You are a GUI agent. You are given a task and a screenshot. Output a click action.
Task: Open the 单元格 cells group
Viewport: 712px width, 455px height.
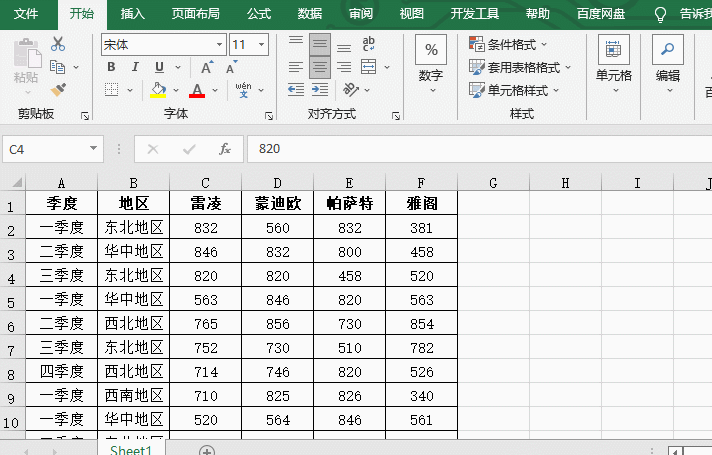pyautogui.click(x=613, y=64)
